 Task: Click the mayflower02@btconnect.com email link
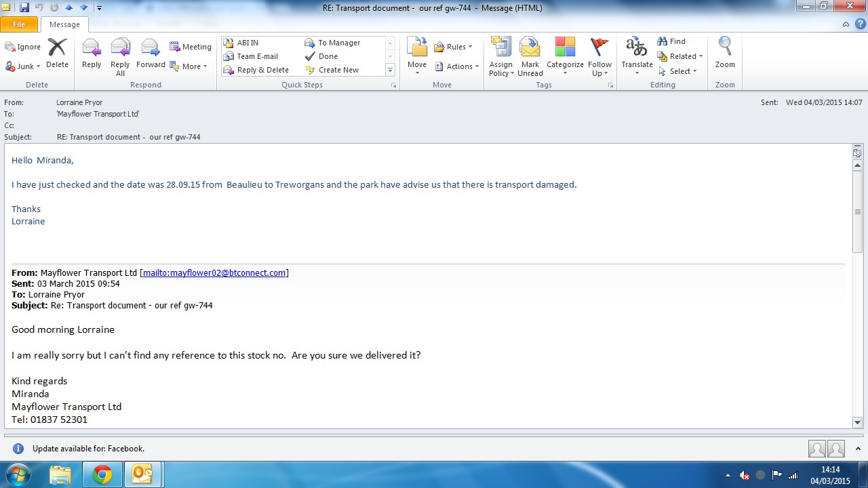(x=214, y=273)
